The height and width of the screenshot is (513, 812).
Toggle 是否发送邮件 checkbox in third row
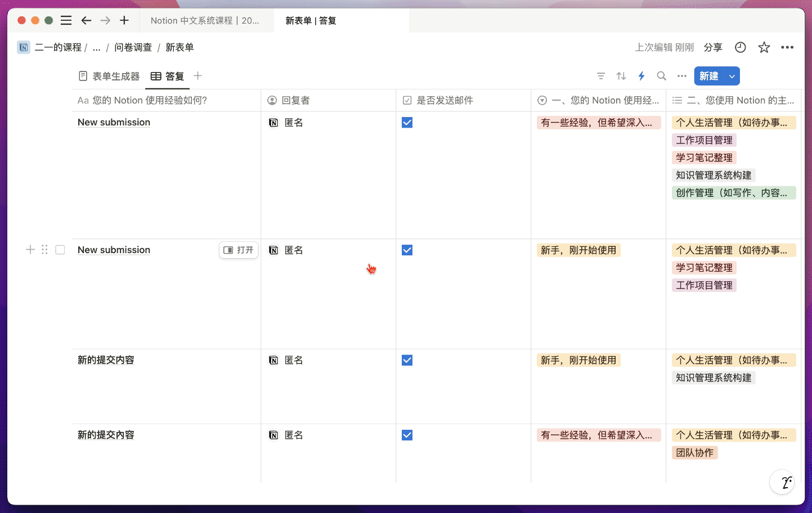[x=407, y=361]
